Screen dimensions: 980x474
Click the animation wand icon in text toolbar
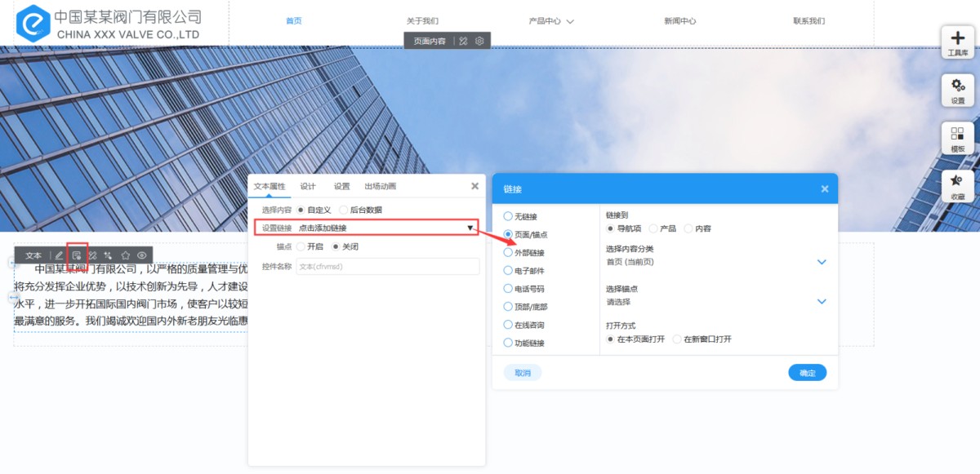[108, 255]
